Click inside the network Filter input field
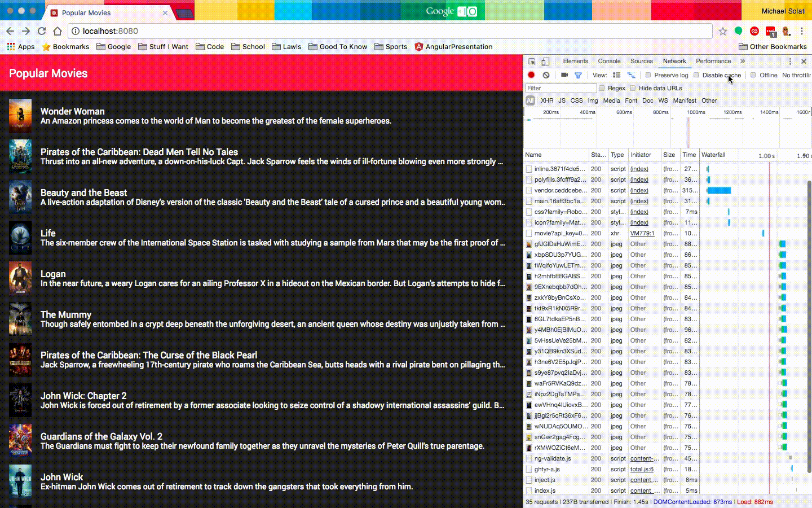This screenshot has height=508, width=812. click(561, 88)
